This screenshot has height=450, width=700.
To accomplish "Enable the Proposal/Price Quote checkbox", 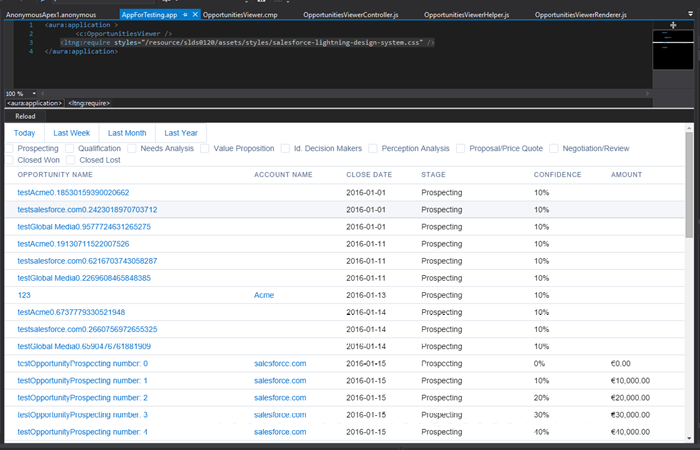I will [x=460, y=148].
